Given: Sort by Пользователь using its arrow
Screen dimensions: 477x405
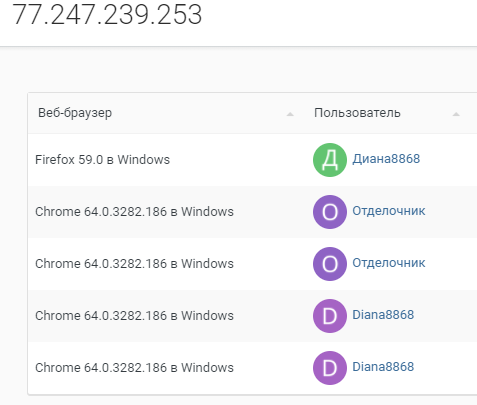Looking at the screenshot, I should [456, 114].
